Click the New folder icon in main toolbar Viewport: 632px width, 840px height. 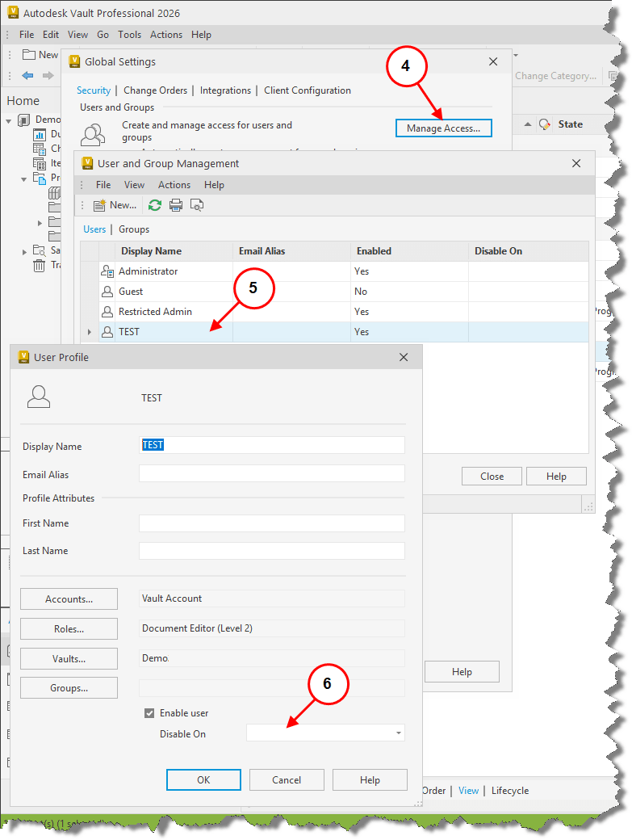28,55
